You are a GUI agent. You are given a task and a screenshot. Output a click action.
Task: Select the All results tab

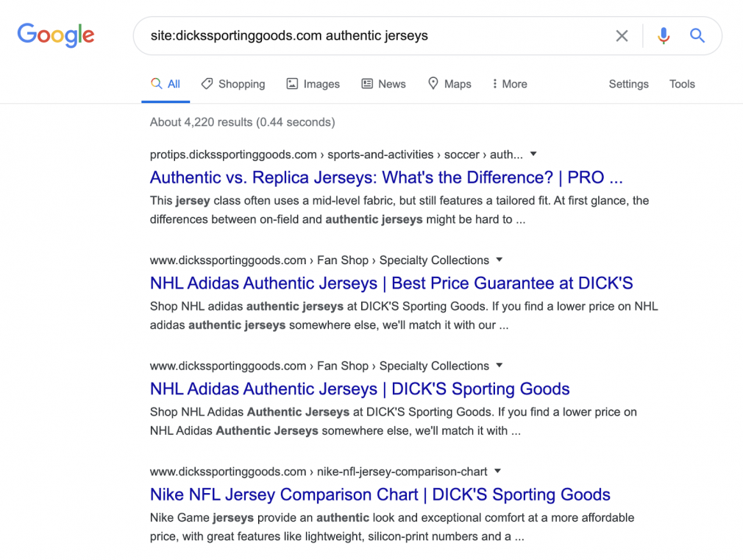pos(166,84)
